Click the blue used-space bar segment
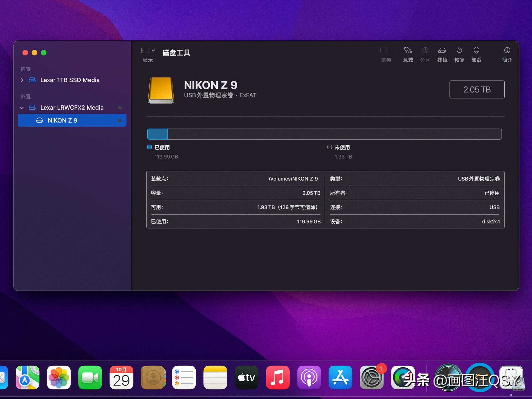Viewport: 532px width, 399px height. coord(158,134)
